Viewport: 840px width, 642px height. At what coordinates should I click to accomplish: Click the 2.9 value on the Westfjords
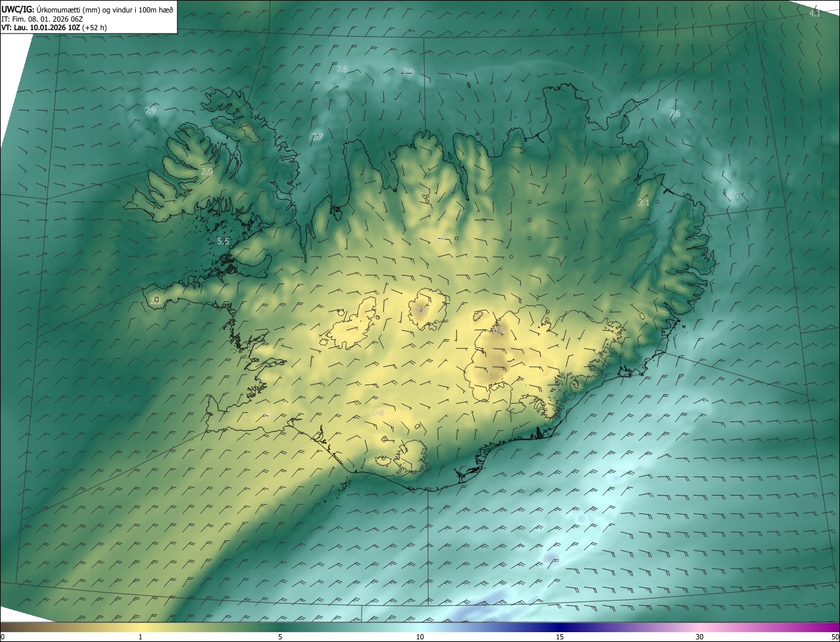pyautogui.click(x=207, y=171)
